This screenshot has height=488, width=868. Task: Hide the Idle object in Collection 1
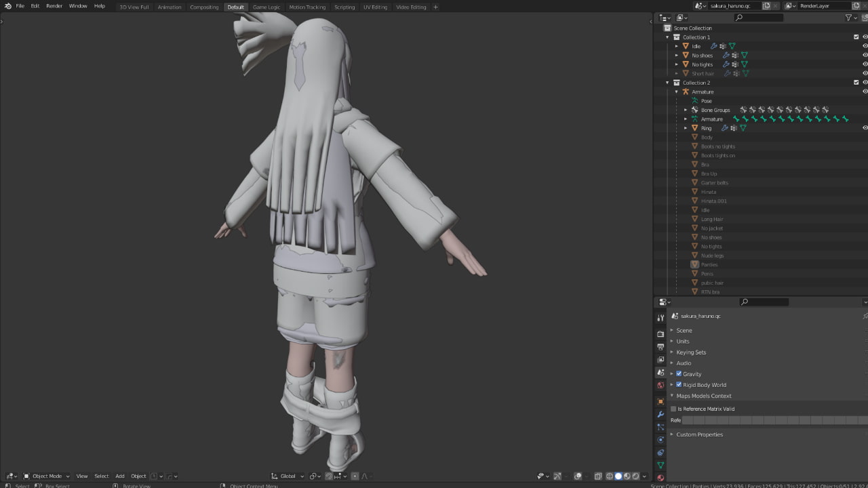coord(865,46)
